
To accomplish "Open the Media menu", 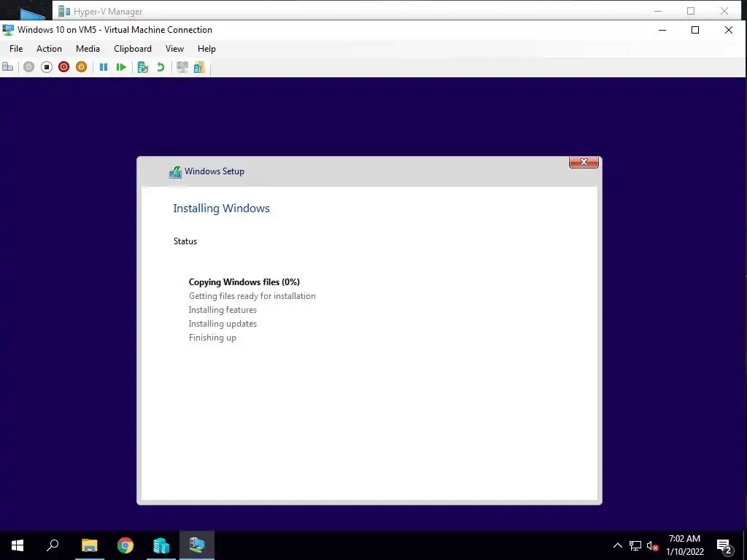I will click(88, 49).
